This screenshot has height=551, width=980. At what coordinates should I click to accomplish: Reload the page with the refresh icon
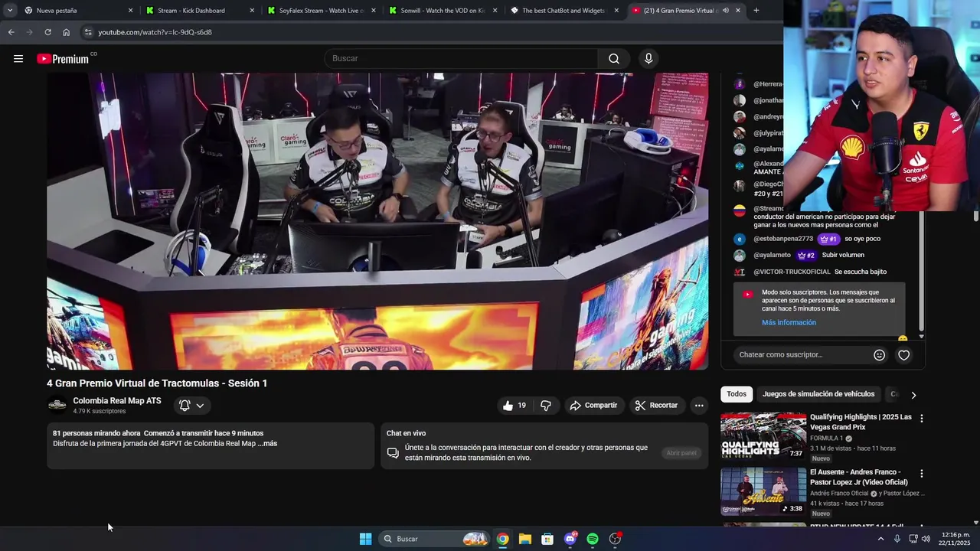point(47,32)
